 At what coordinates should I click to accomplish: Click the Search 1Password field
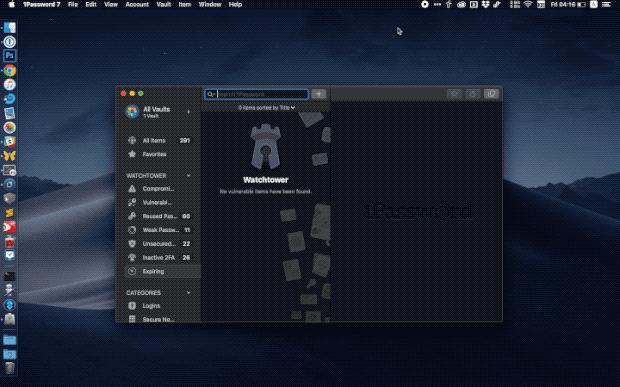[x=257, y=94]
